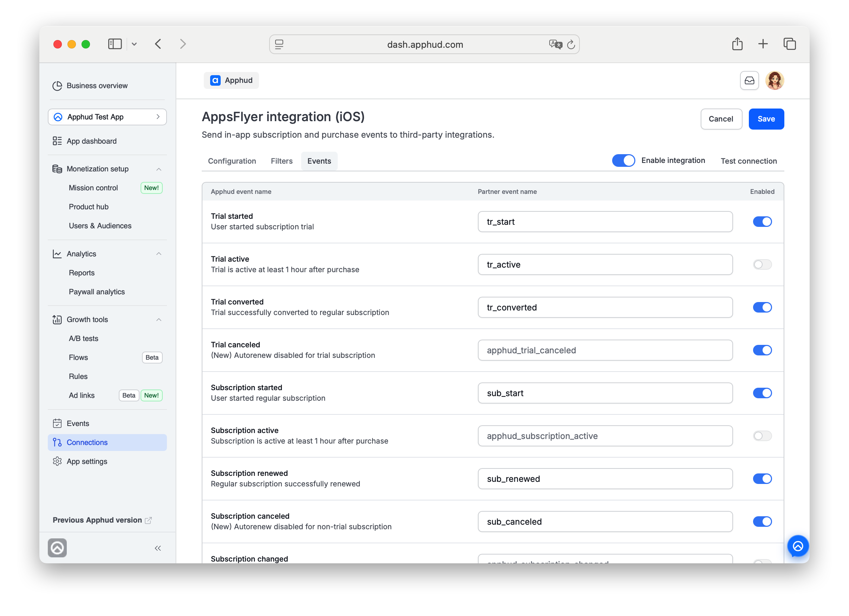Disable the Trial canceled event toggle
849x616 pixels.
pos(762,350)
